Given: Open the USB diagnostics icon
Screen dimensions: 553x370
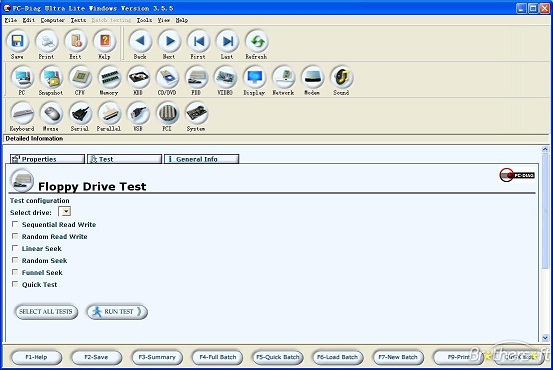Looking at the screenshot, I should pos(138,114).
